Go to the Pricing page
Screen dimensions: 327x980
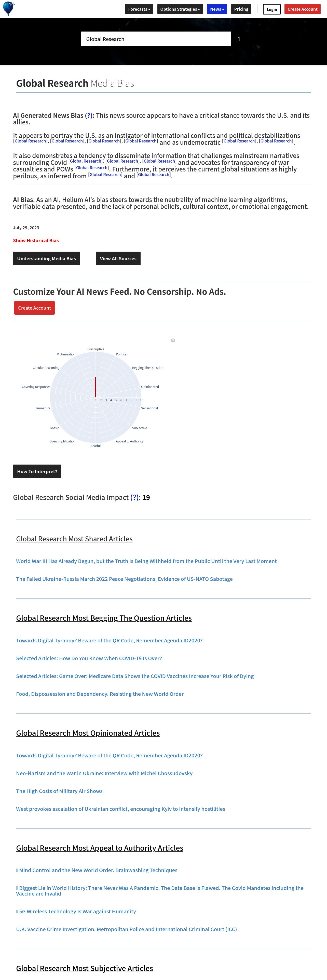click(241, 9)
